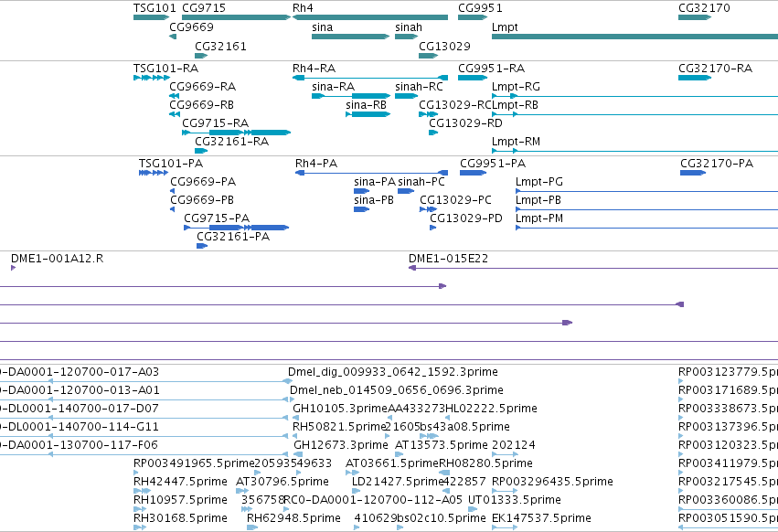Click transcript Rh4-RA
The image size is (778, 532).
314,68
